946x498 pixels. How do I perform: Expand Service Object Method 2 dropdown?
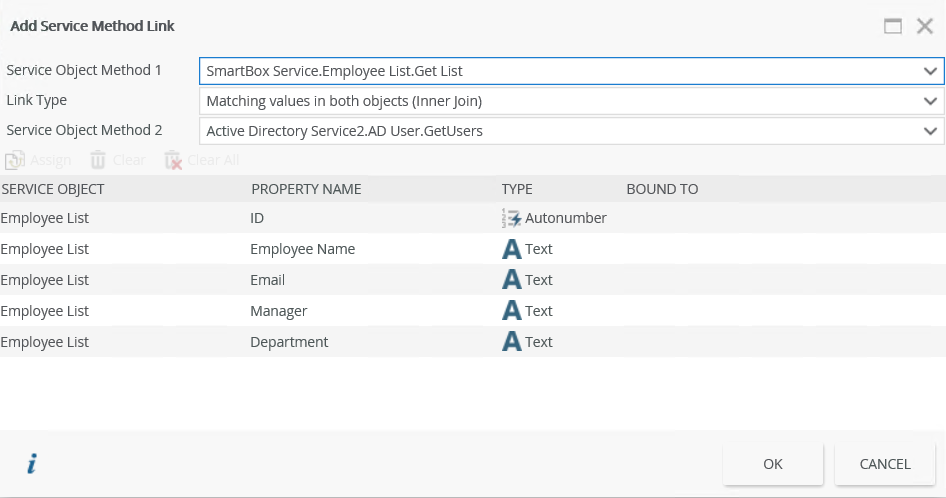click(x=930, y=131)
